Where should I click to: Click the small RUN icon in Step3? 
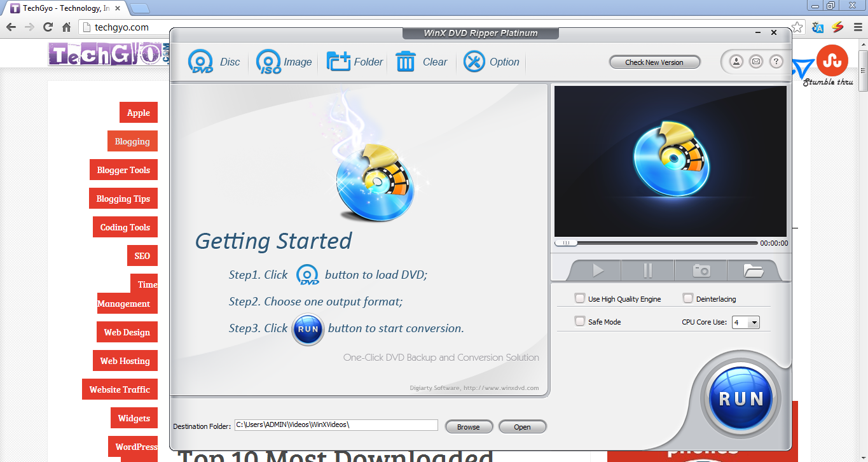coord(308,329)
